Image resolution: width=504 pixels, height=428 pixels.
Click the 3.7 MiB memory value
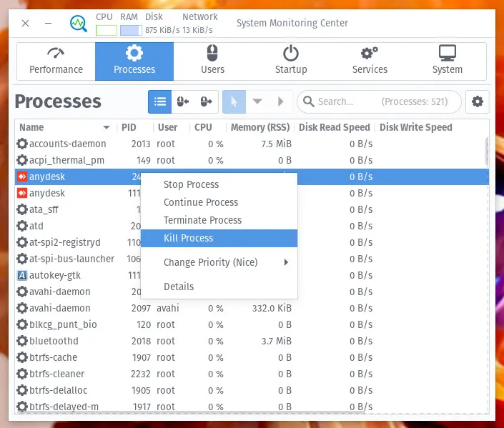276,341
